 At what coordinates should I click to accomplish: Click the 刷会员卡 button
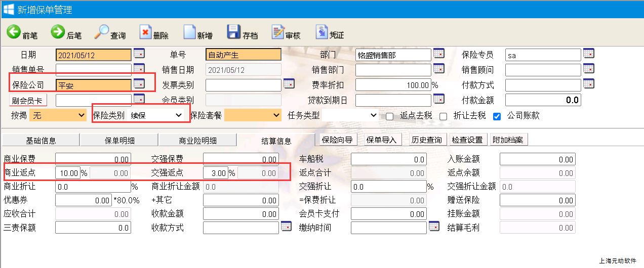click(x=28, y=100)
